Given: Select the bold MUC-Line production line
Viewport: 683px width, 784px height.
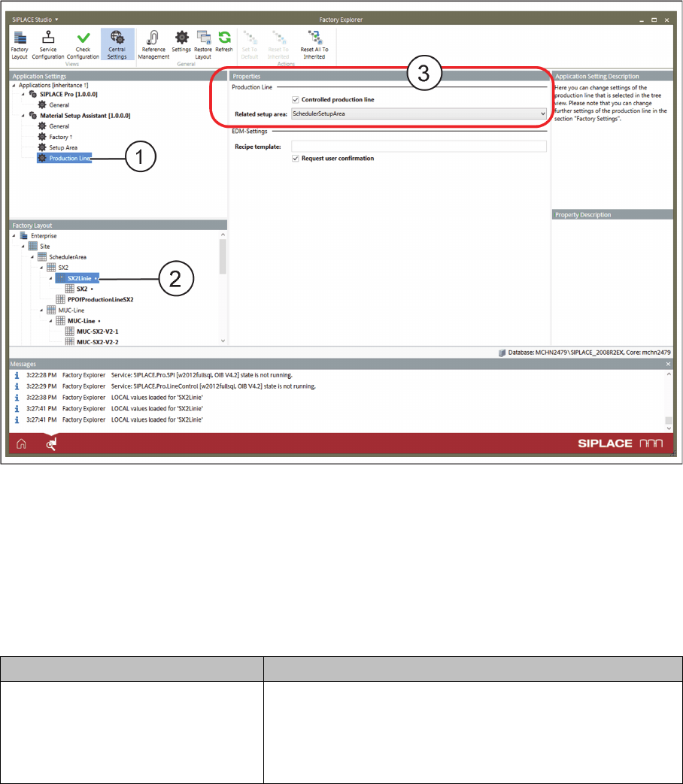Looking at the screenshot, I should pos(81,321).
